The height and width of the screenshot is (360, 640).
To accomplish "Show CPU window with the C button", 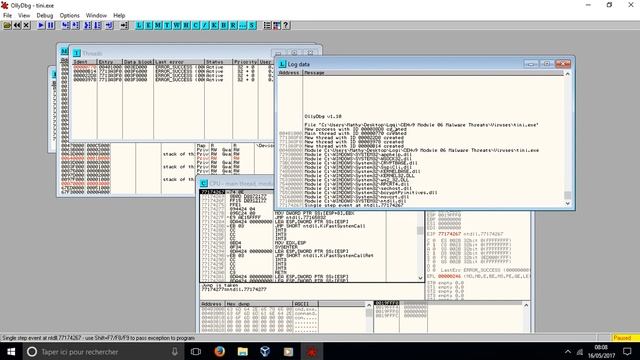I will pyautogui.click(x=196, y=25).
